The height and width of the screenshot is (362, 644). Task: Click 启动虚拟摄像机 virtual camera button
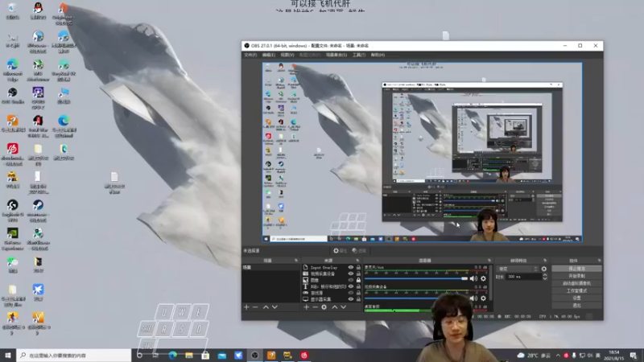[x=576, y=283]
